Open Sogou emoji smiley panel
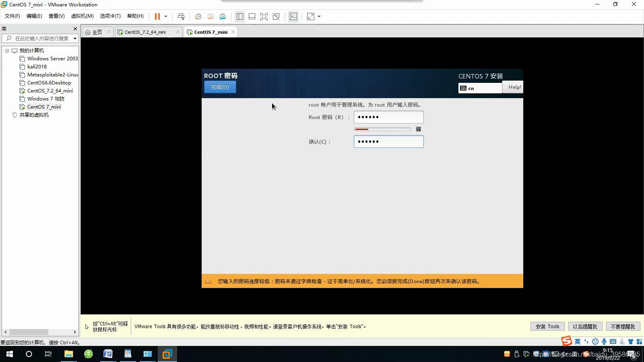Image resolution: width=644 pixels, height=362 pixels. pos(595,341)
